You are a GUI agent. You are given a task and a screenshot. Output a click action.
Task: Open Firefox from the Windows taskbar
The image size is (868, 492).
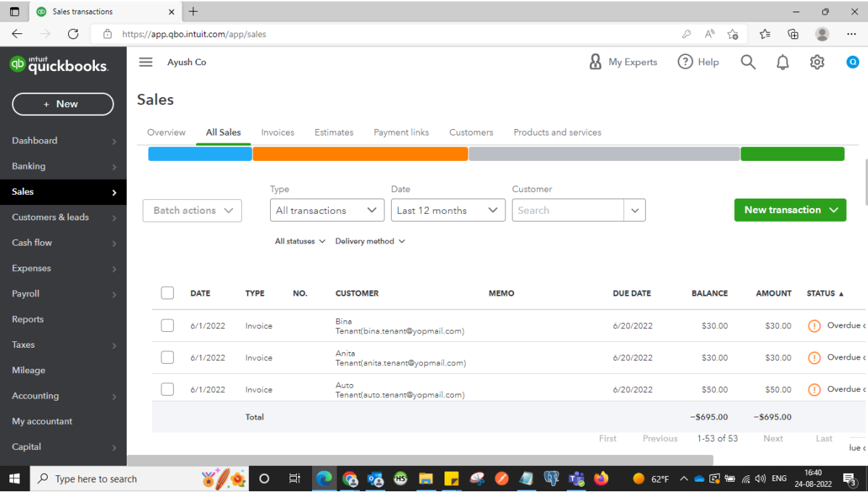click(601, 478)
